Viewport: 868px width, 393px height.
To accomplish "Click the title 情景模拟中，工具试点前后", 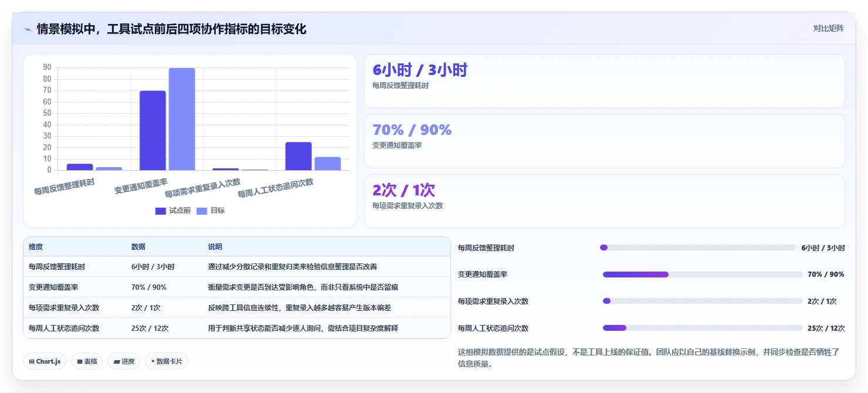I will click(171, 29).
